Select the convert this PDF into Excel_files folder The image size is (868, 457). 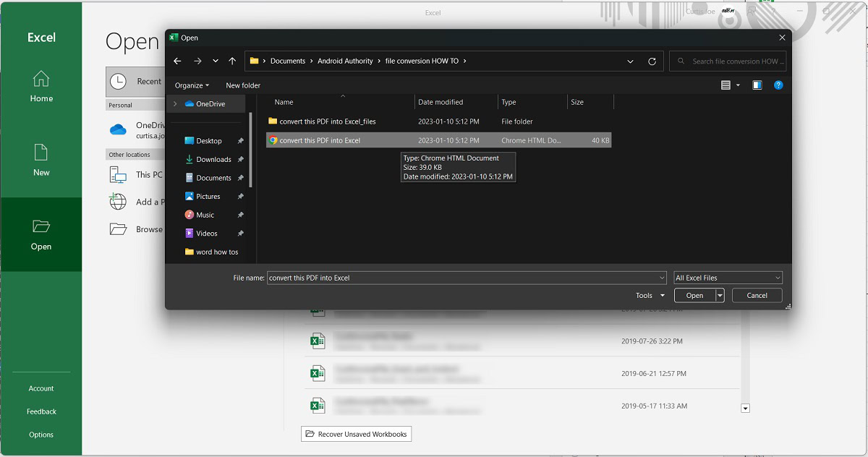(327, 121)
